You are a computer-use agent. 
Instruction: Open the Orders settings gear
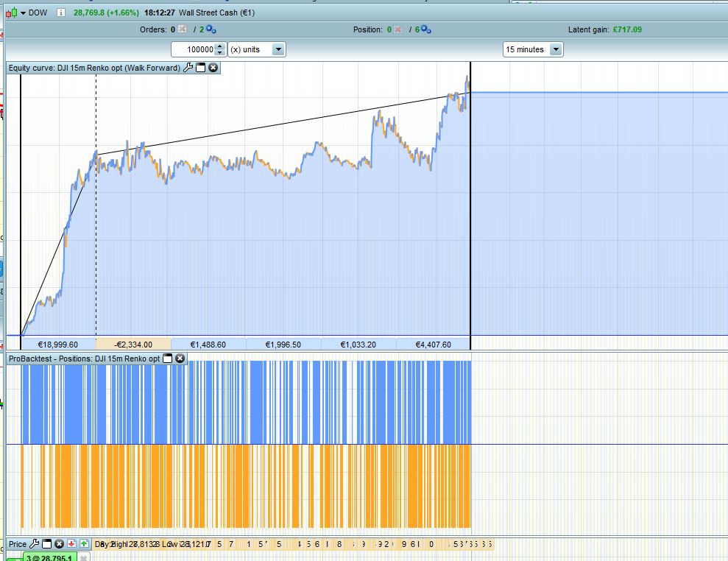pos(211,29)
